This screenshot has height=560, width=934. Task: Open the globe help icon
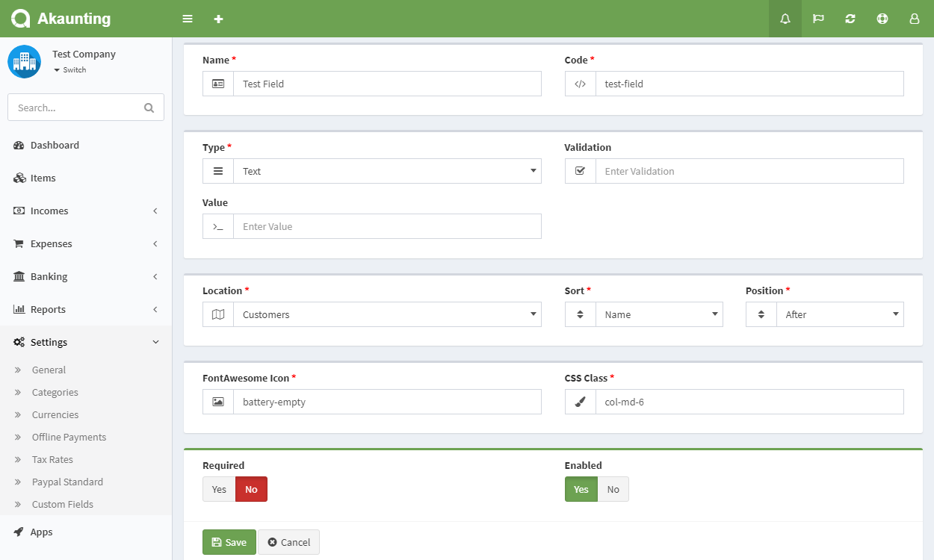point(882,19)
